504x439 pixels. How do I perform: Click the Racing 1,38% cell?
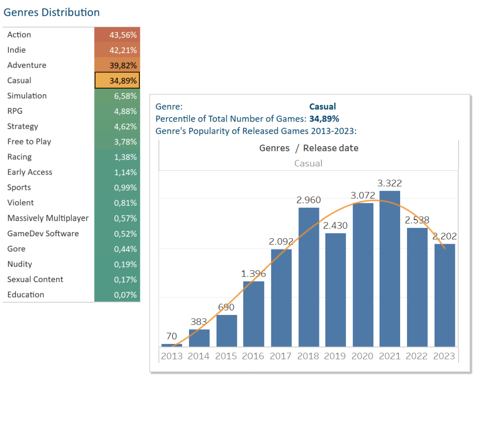pyautogui.click(x=117, y=157)
